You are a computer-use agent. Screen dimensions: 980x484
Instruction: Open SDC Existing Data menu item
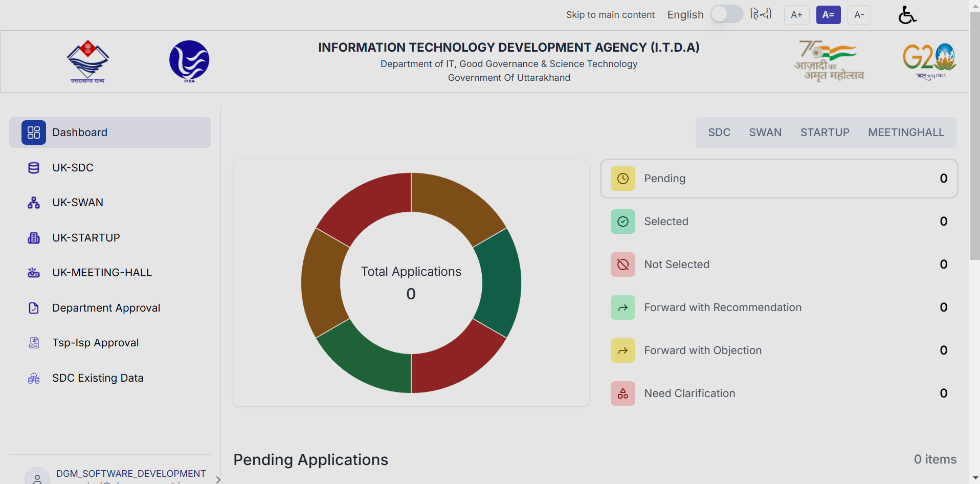coord(110,378)
